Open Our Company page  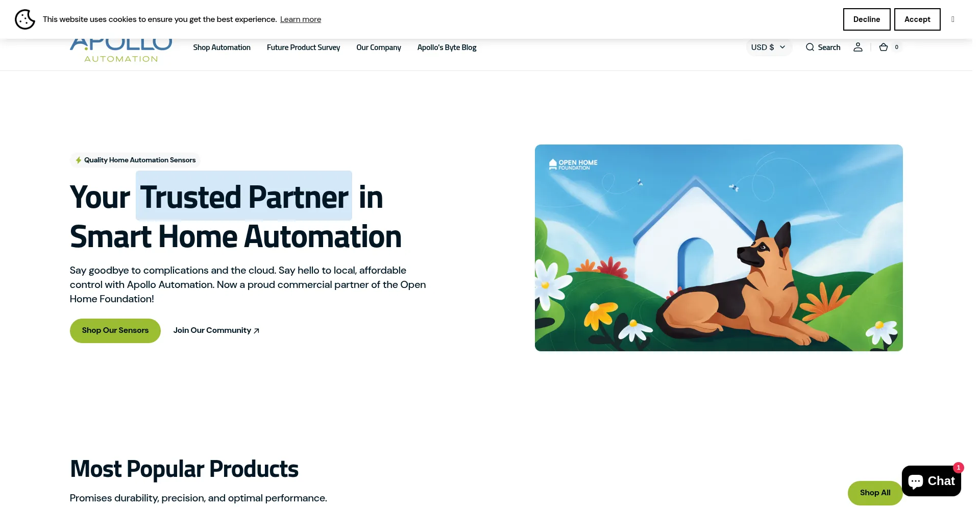pos(378,47)
